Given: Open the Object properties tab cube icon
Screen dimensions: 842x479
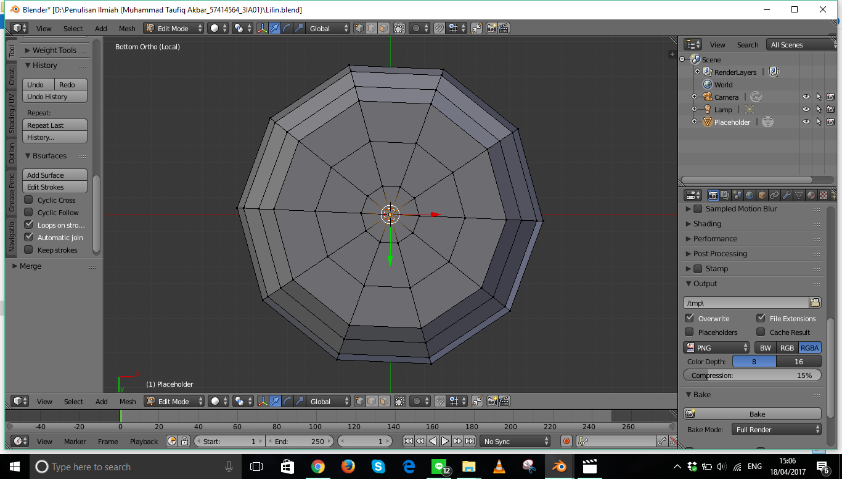Looking at the screenshot, I should click(x=762, y=195).
